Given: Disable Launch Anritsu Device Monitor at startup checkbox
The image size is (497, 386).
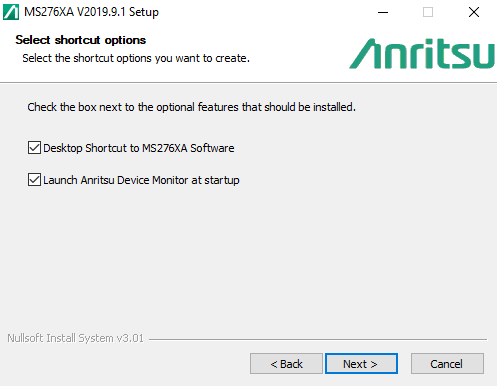Looking at the screenshot, I should coord(34,180).
